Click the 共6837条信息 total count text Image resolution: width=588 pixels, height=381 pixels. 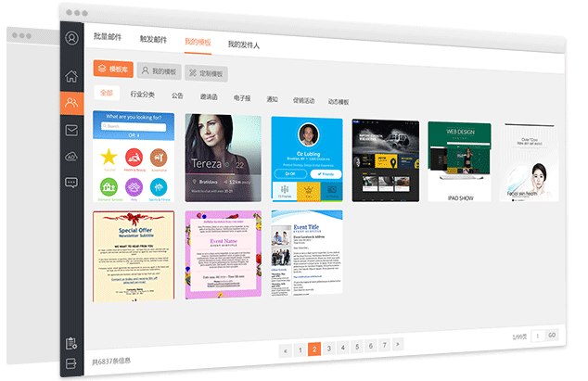click(x=111, y=362)
